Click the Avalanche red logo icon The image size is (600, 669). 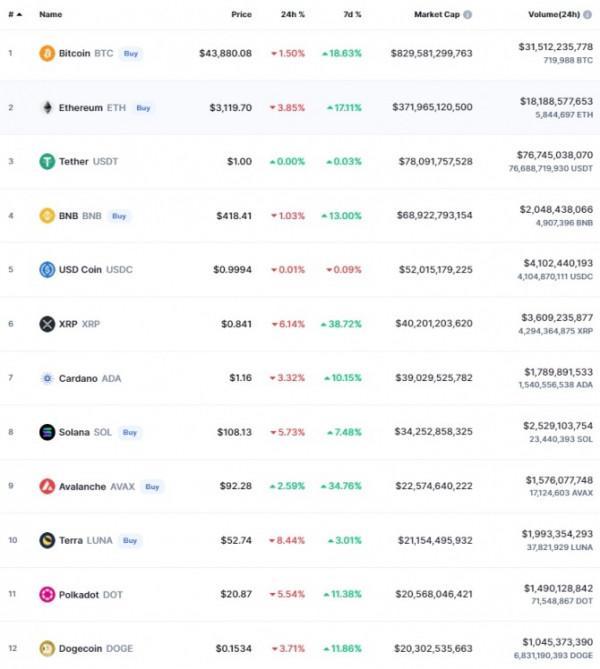tap(47, 486)
